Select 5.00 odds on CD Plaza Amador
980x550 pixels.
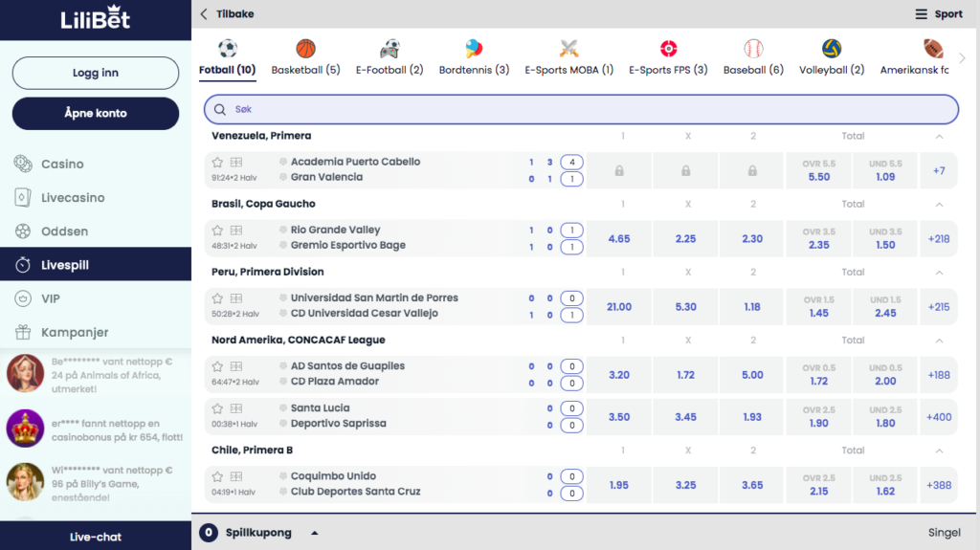(x=752, y=375)
